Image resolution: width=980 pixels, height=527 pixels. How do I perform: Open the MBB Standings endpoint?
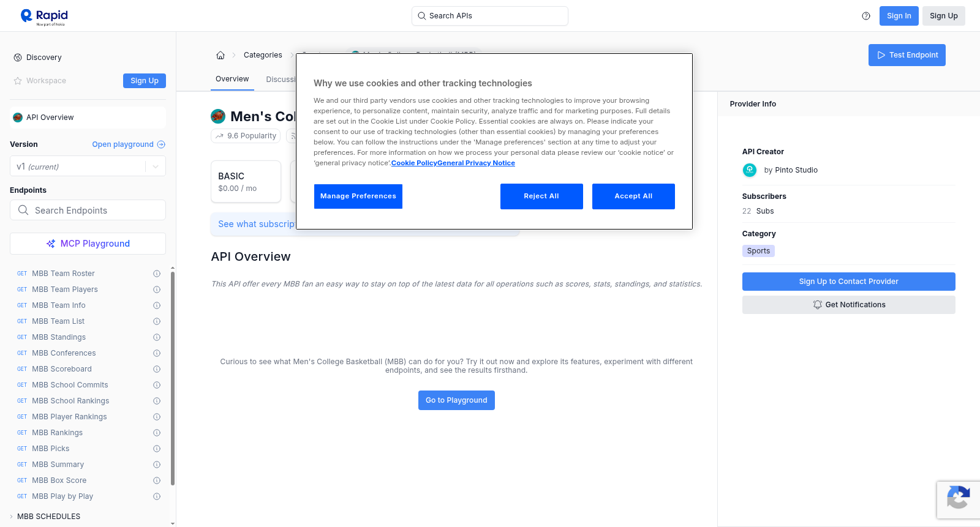(x=59, y=337)
